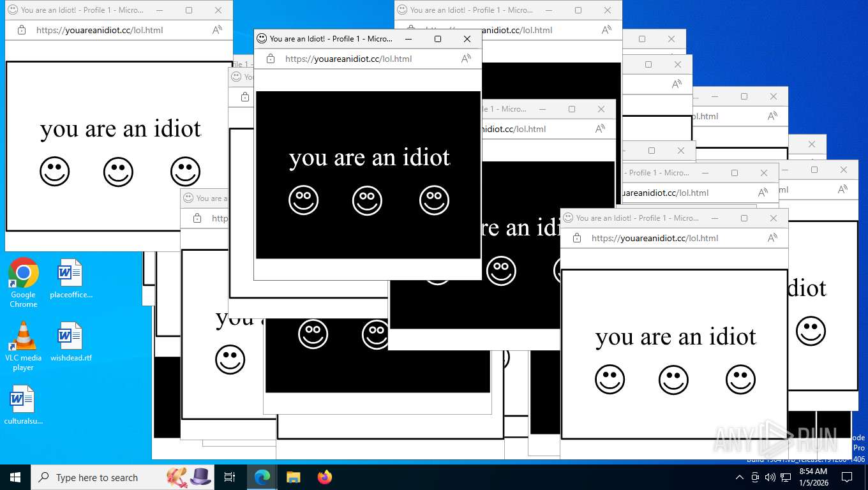Show hidden system tray icons
The height and width of the screenshot is (490, 868).
click(740, 477)
